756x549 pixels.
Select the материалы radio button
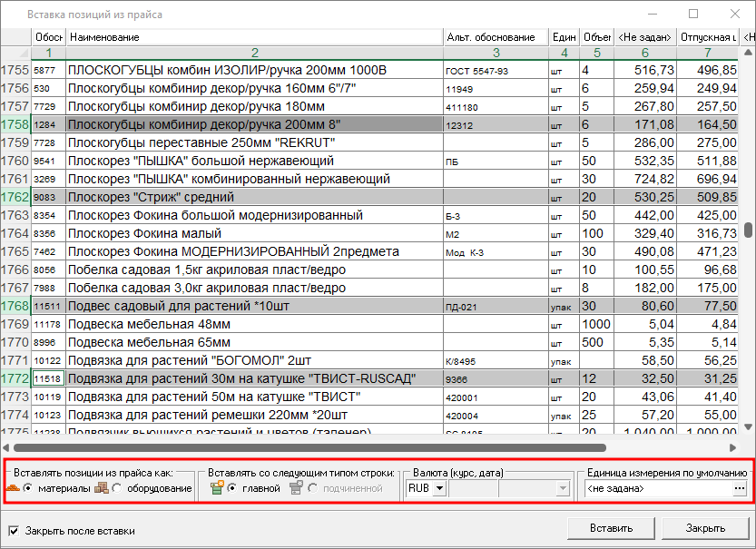28,489
